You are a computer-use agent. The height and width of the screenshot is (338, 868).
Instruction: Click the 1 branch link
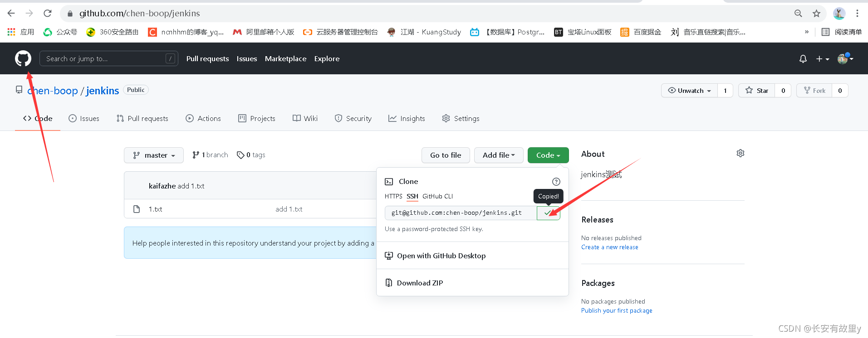tap(210, 155)
